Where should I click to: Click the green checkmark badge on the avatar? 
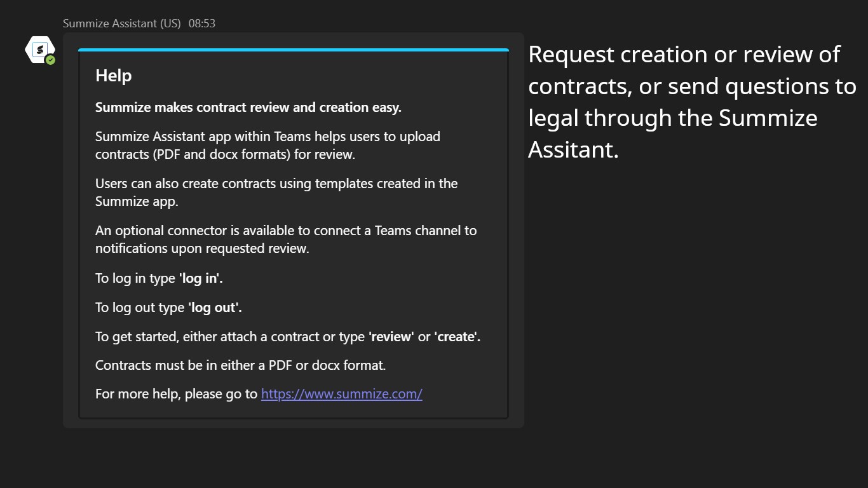click(50, 60)
